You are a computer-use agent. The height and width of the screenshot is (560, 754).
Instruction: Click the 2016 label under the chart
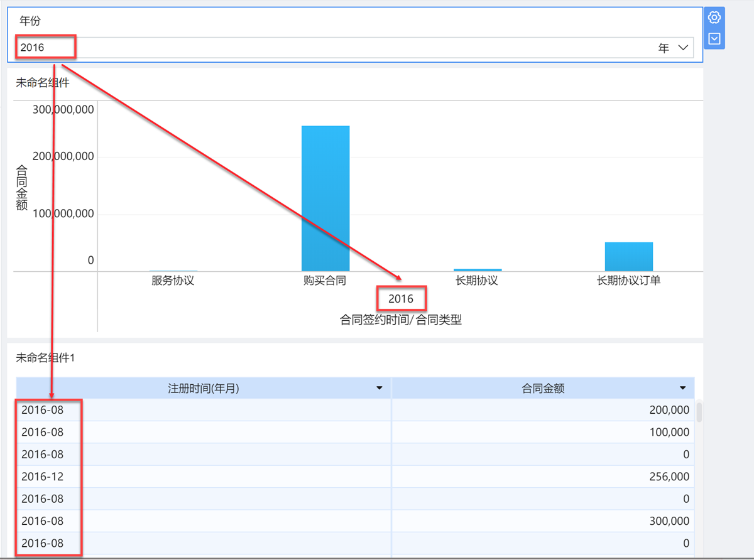tap(401, 298)
